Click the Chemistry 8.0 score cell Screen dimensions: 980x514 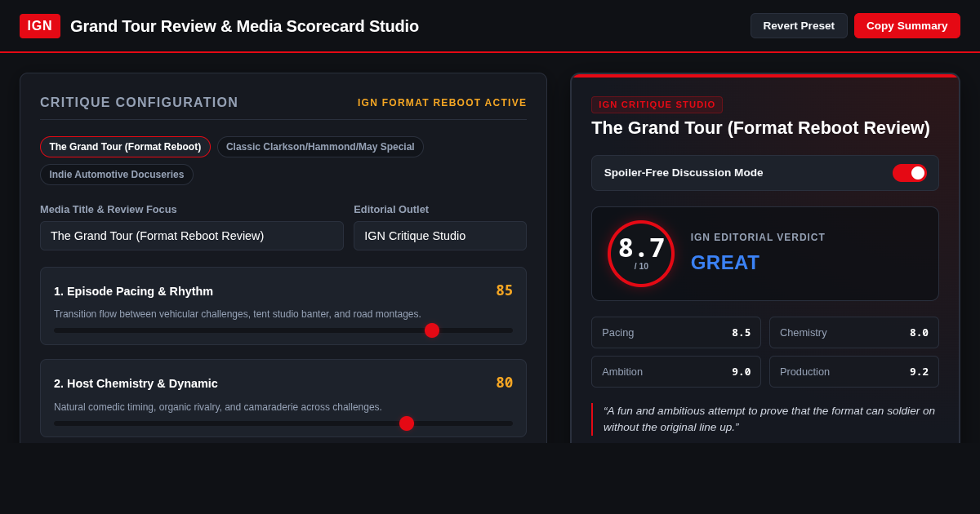click(854, 333)
